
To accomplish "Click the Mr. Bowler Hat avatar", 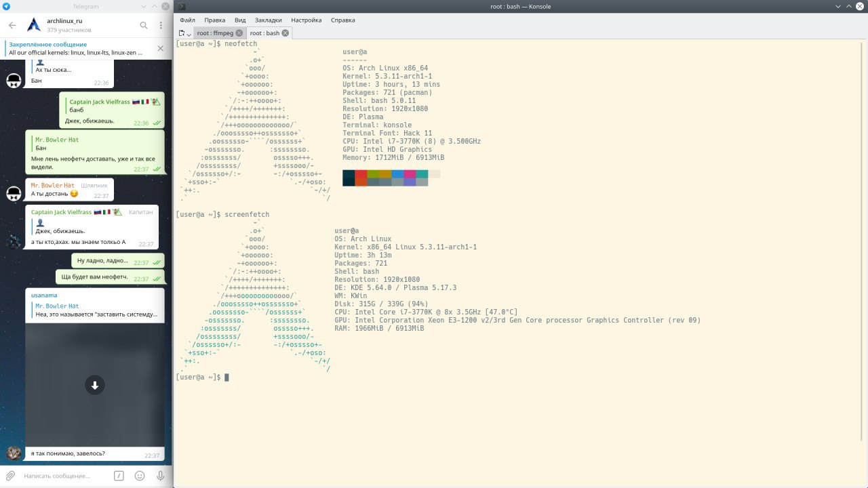I will click(x=14, y=195).
